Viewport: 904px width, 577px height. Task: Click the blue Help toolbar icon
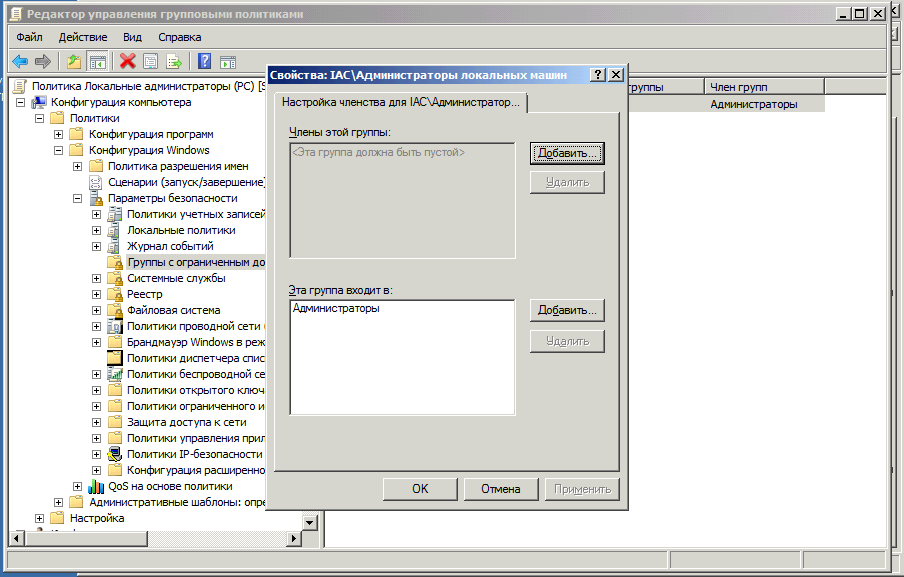[x=205, y=61]
